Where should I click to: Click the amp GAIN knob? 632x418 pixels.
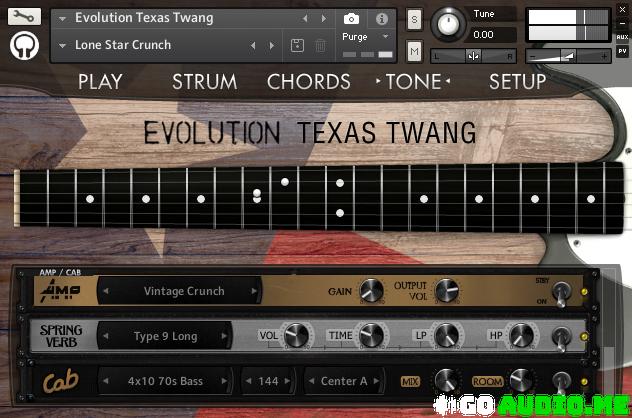click(372, 291)
